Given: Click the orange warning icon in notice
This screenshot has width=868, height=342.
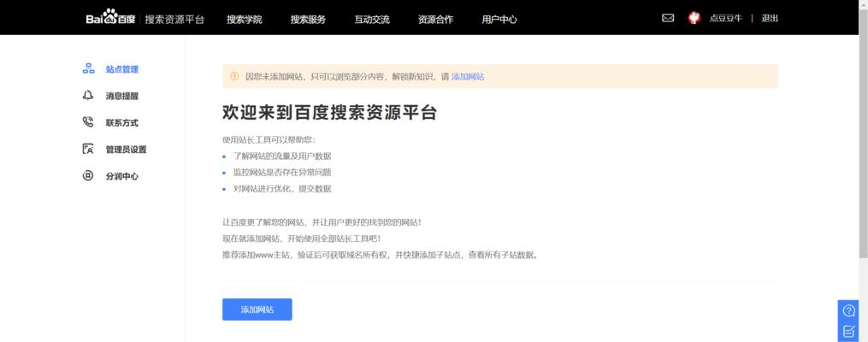Looking at the screenshot, I should (x=234, y=76).
